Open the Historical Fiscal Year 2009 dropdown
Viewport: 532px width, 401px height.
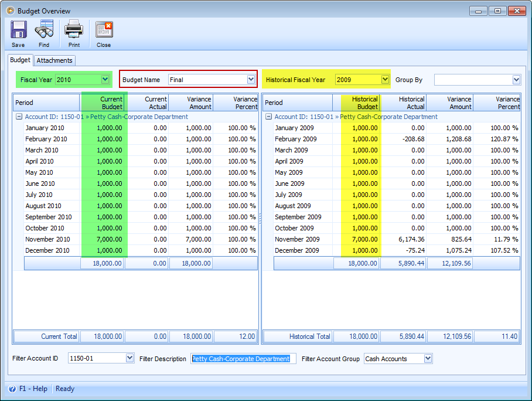[x=385, y=80]
